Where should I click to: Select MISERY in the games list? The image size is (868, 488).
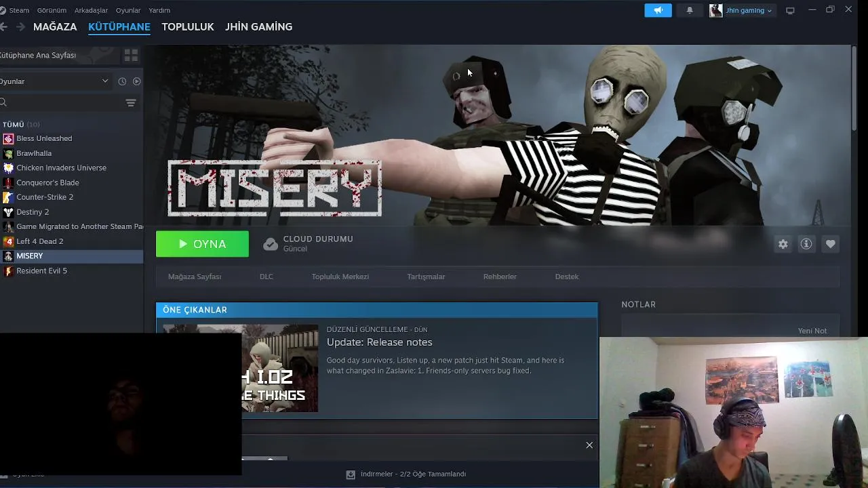[x=72, y=256]
